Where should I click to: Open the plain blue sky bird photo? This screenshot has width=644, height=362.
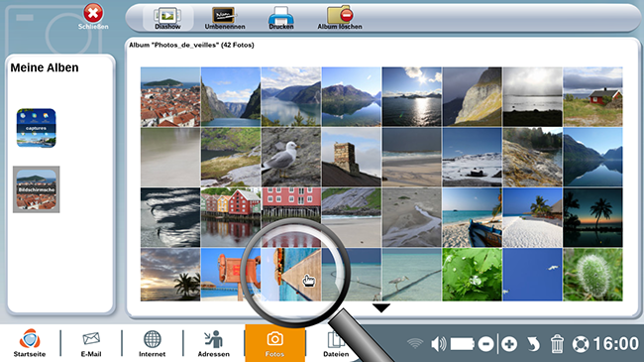[x=532, y=275]
